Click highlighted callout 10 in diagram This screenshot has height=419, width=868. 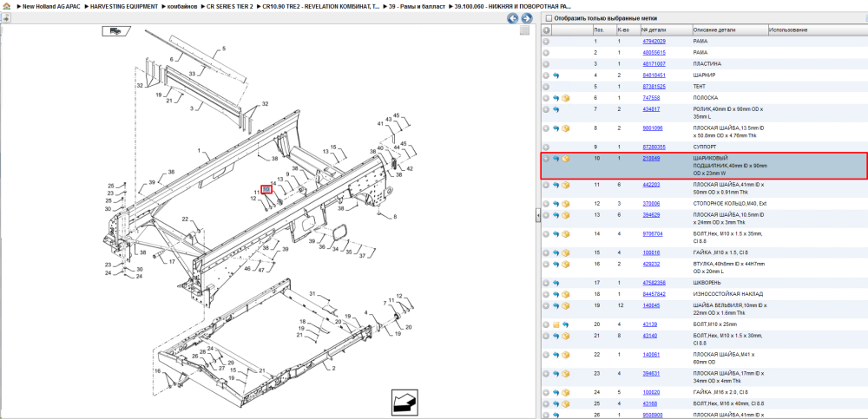click(266, 189)
